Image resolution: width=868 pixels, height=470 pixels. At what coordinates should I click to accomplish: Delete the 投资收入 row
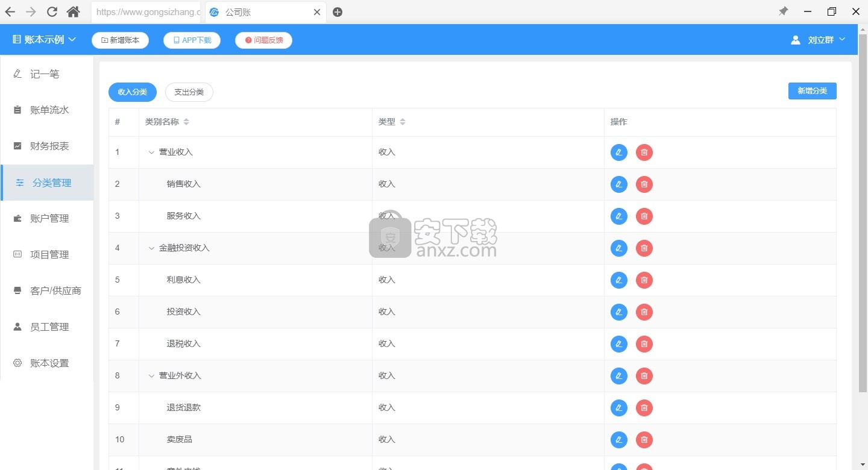click(x=644, y=312)
